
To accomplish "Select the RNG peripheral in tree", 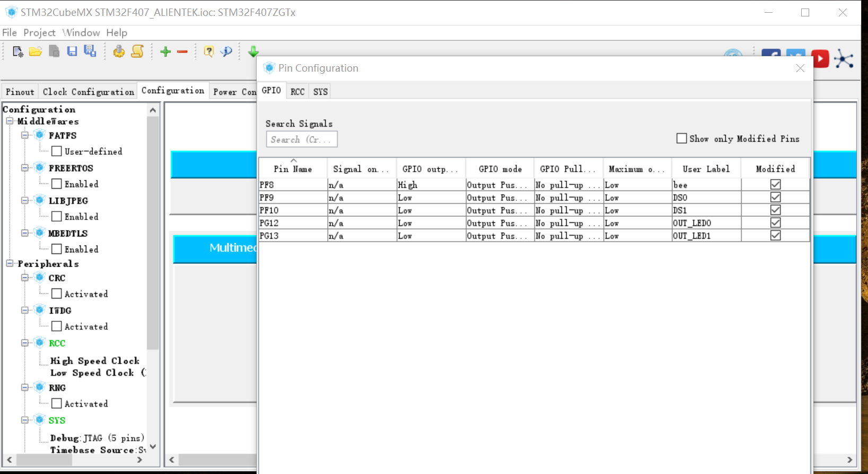I will coord(57,388).
